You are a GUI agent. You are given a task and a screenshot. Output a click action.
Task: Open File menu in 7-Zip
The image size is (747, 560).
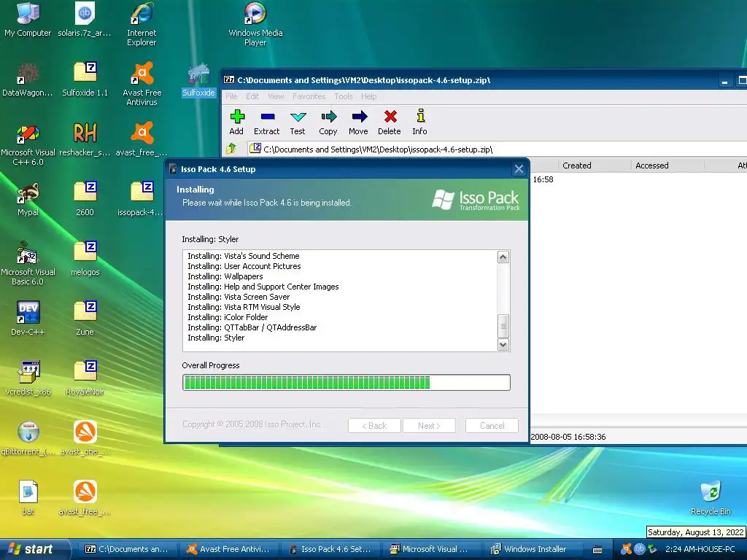231,96
